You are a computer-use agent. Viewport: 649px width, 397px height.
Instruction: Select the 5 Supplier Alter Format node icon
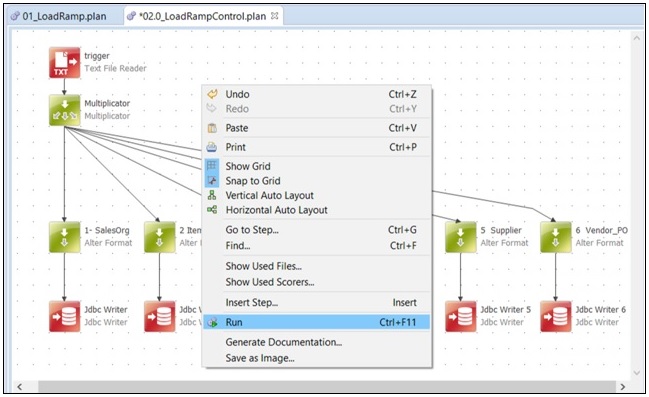click(461, 237)
